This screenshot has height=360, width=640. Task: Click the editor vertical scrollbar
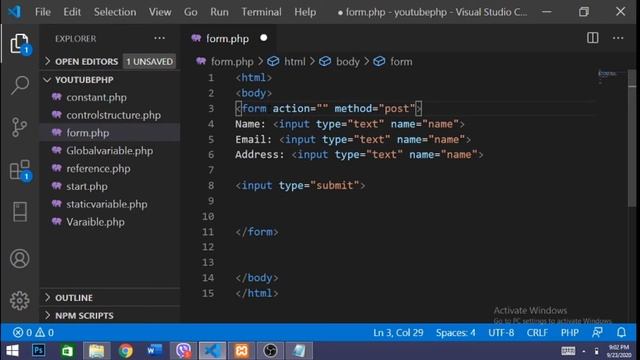(x=632, y=139)
